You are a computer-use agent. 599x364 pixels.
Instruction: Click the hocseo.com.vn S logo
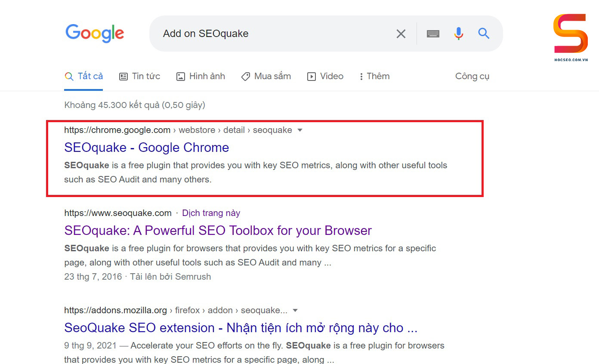[x=571, y=38]
